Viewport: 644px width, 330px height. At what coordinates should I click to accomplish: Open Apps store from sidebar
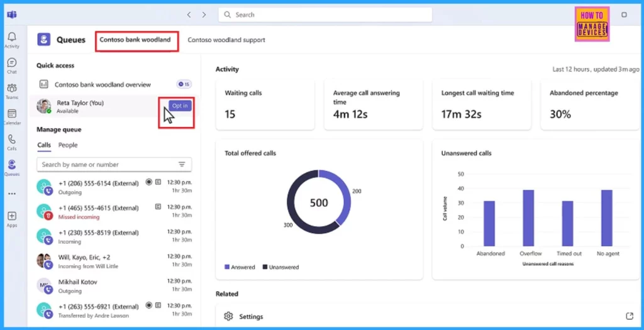pos(12,219)
